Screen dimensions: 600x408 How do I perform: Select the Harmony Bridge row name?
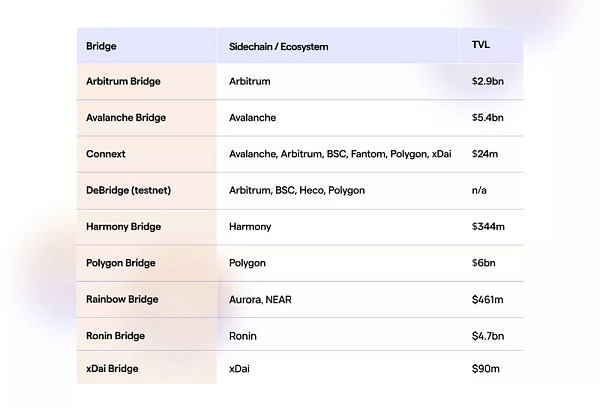point(123,227)
